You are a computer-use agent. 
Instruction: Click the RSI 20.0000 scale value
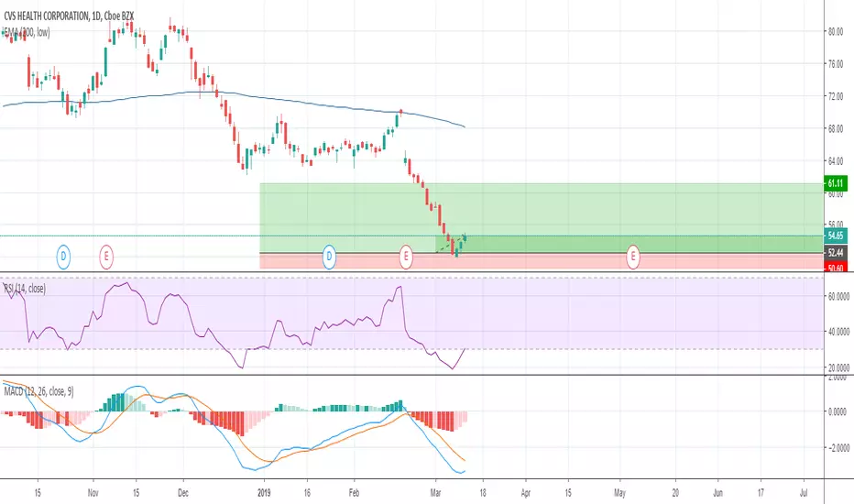(838, 367)
